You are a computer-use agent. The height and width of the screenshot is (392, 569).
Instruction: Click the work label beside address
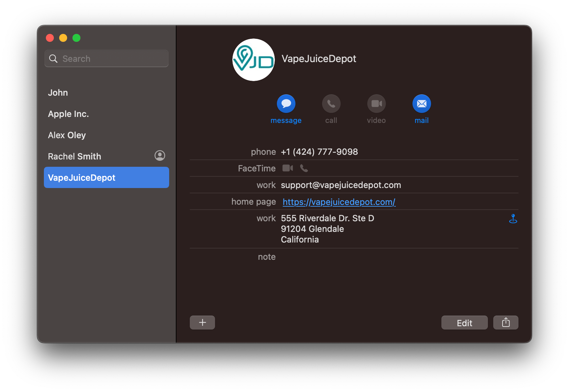(266, 218)
